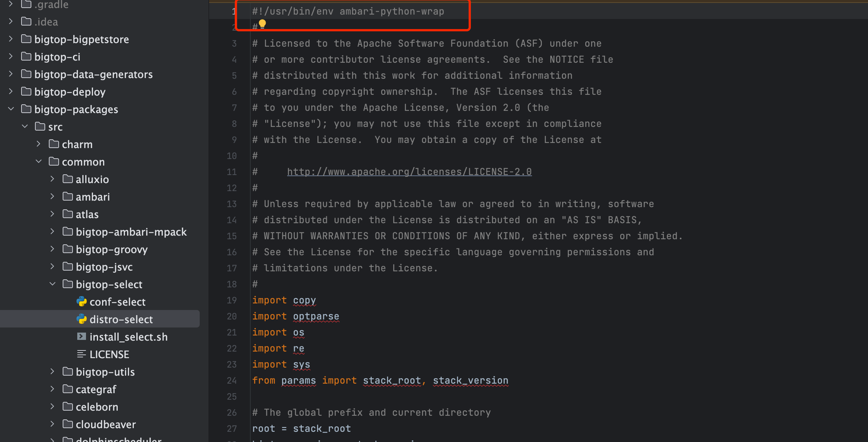The width and height of the screenshot is (868, 442).
Task: Click the yellow lightbulb quick-fix icon
Action: coord(262,24)
